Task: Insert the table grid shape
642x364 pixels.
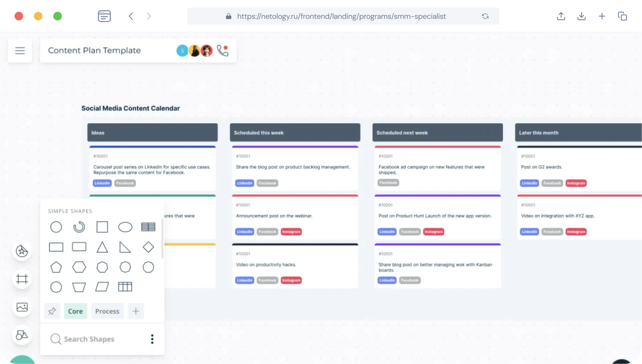Action: coord(125,287)
